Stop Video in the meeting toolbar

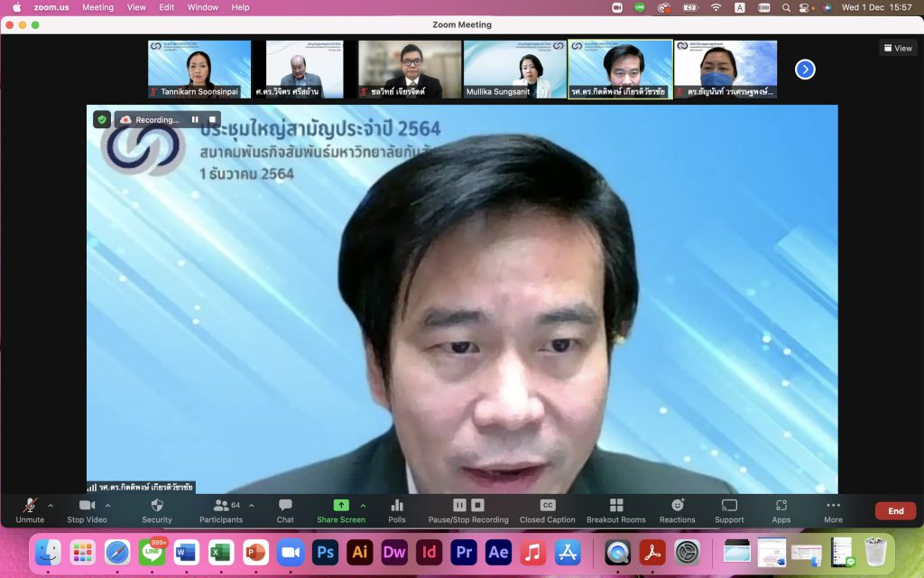coord(88,511)
